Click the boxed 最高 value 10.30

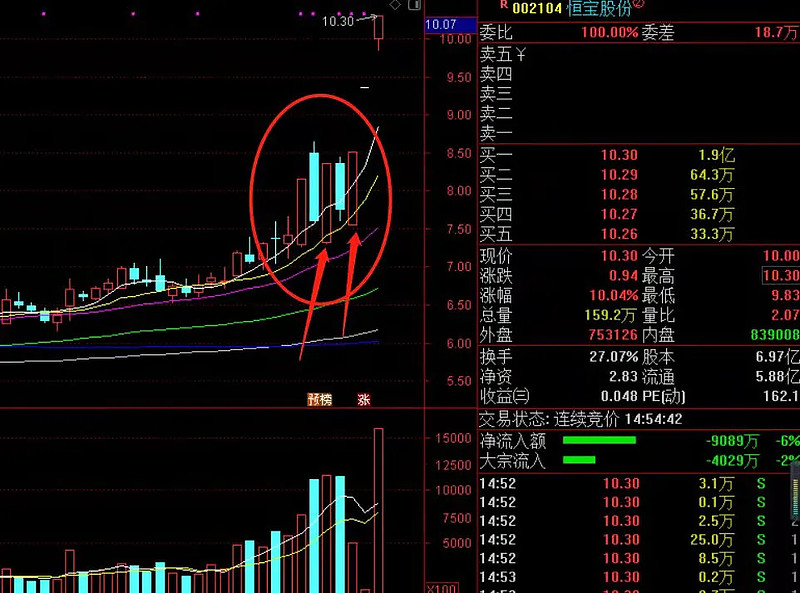coord(781,276)
